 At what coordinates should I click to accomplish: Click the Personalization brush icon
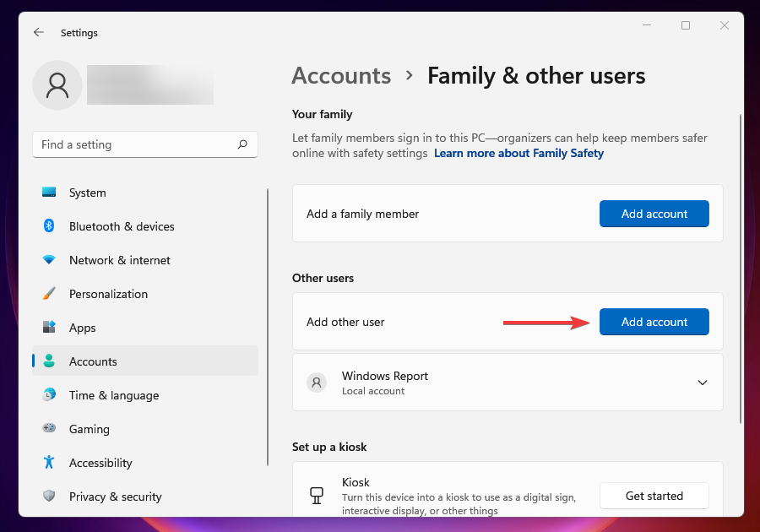[50, 294]
